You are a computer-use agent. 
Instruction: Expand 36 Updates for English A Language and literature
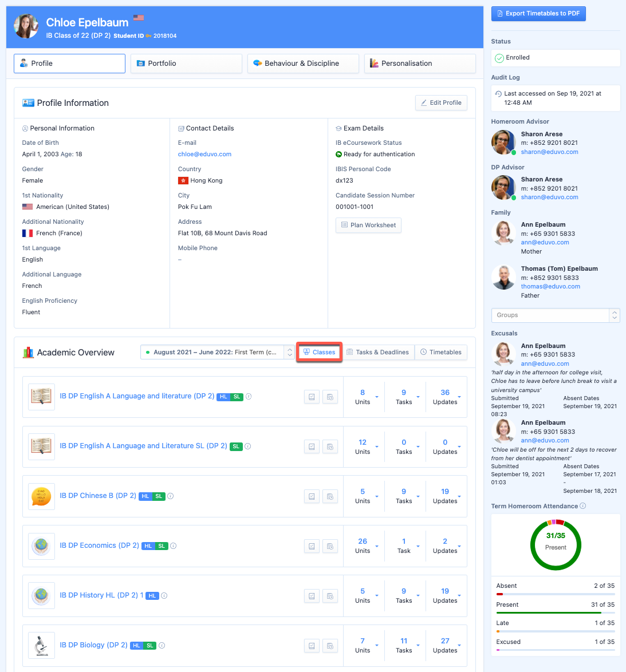click(x=459, y=397)
